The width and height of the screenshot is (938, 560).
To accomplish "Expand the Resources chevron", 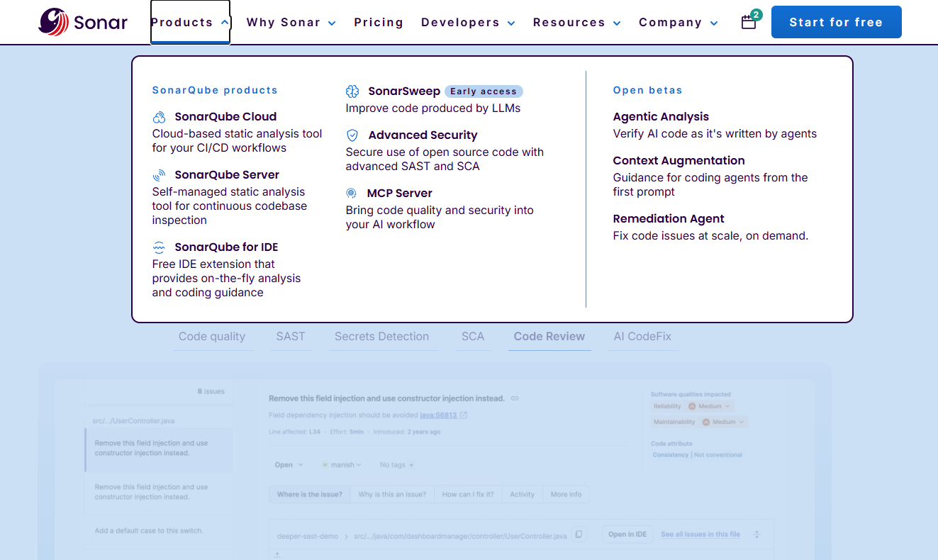I will click(x=617, y=22).
